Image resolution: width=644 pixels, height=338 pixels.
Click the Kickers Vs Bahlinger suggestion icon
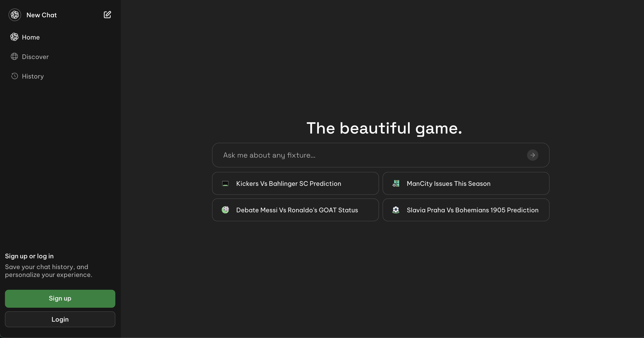pyautogui.click(x=225, y=184)
